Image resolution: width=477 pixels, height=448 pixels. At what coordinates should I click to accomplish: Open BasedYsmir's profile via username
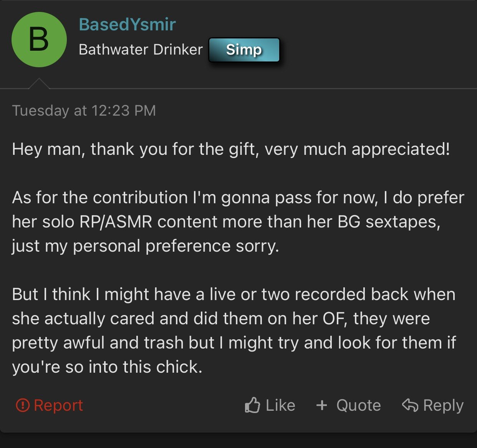point(127,24)
